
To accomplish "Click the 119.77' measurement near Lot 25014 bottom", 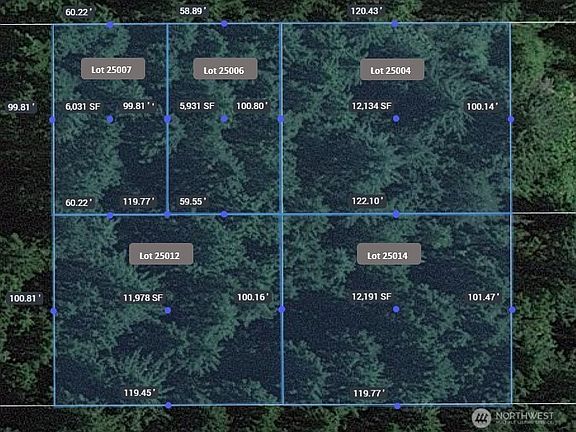I will [369, 393].
